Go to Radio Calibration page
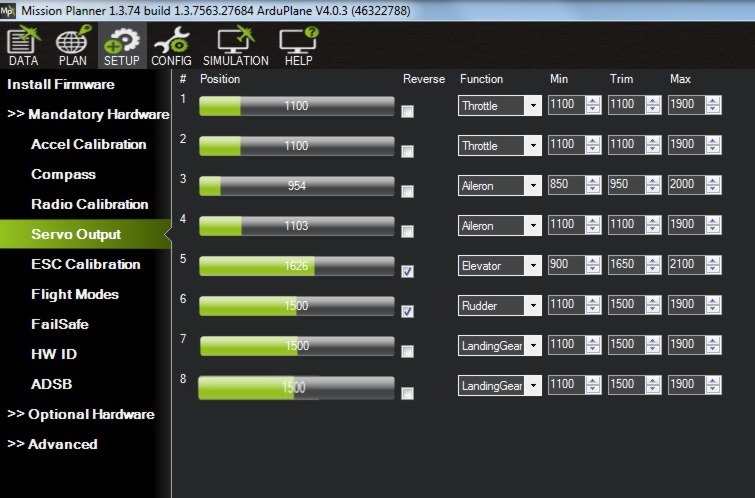Image resolution: width=755 pixels, height=498 pixels. pos(90,204)
